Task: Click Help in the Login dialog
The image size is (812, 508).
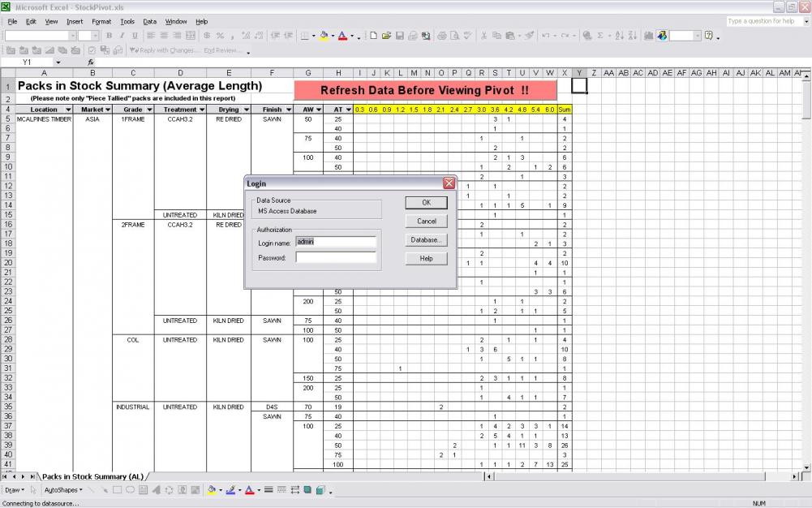Action: click(426, 258)
